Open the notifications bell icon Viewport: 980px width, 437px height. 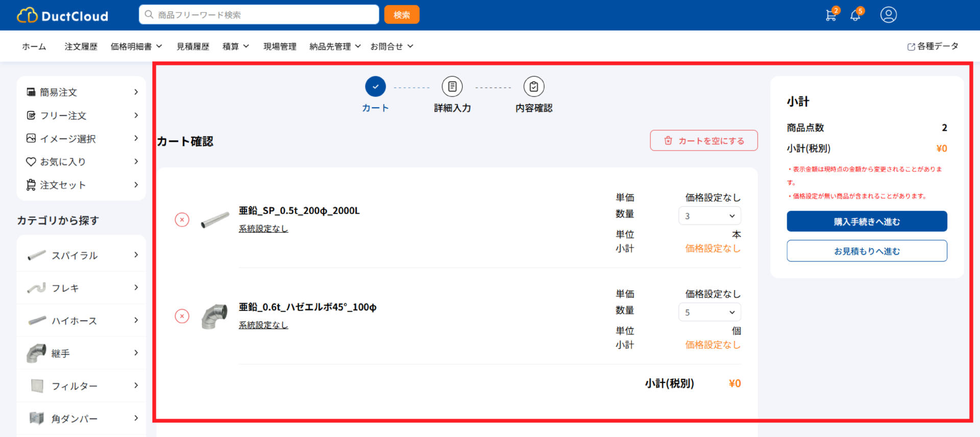coord(855,15)
